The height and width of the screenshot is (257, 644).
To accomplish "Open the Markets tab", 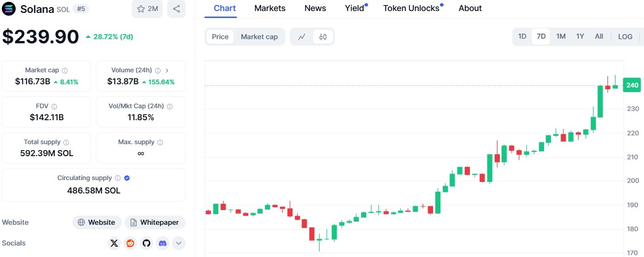I will (x=269, y=8).
